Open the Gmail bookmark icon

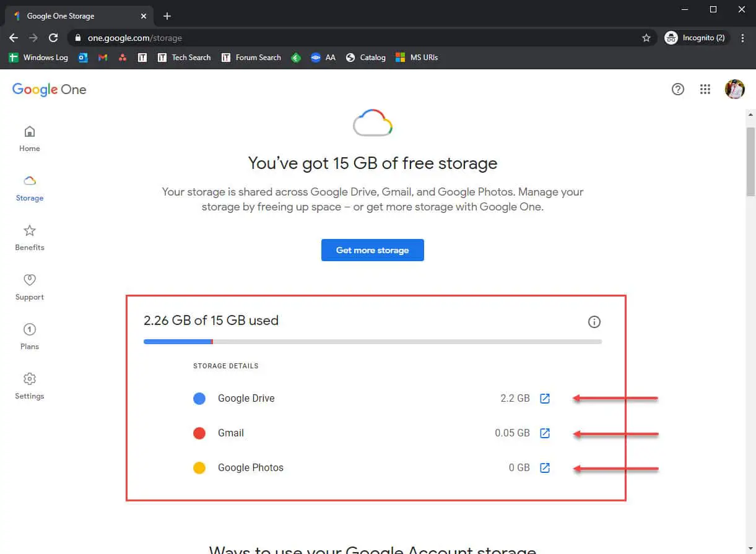103,58
